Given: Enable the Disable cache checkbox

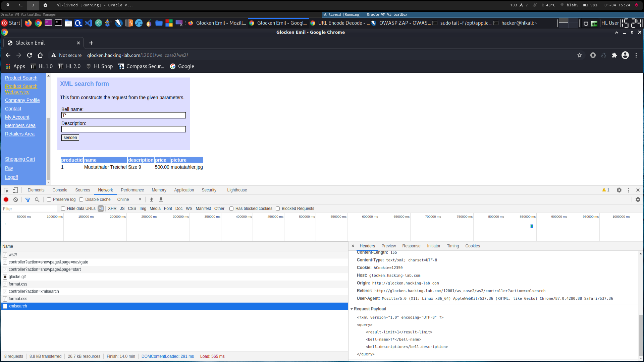Looking at the screenshot, I should pyautogui.click(x=81, y=199).
